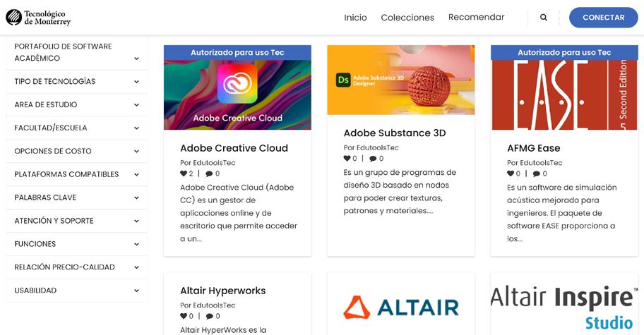Image resolution: width=644 pixels, height=335 pixels.
Task: Click the CONECTAR button
Action: point(603,17)
